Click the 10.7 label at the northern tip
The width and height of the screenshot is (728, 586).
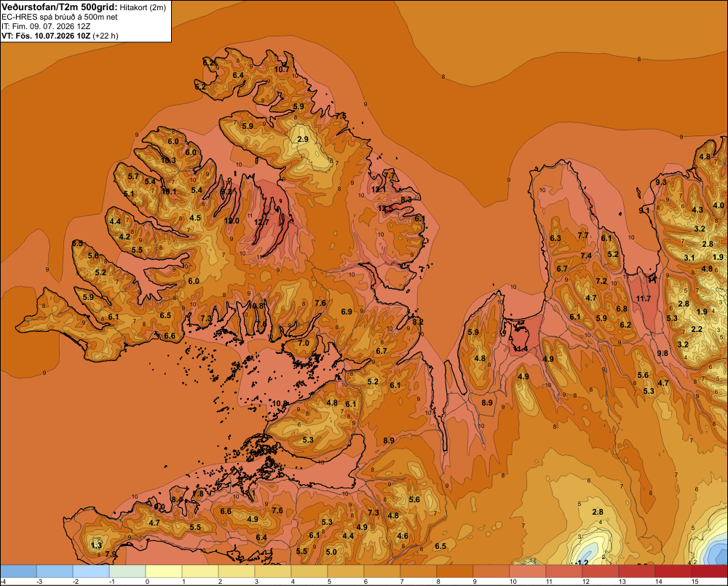282,69
